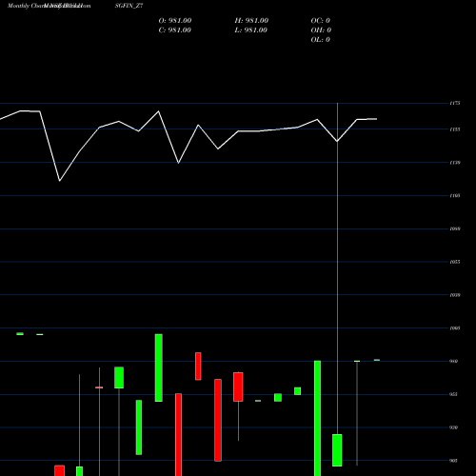Click the 1155 price axis label
The height and width of the screenshot is (476, 476).
[455, 129]
